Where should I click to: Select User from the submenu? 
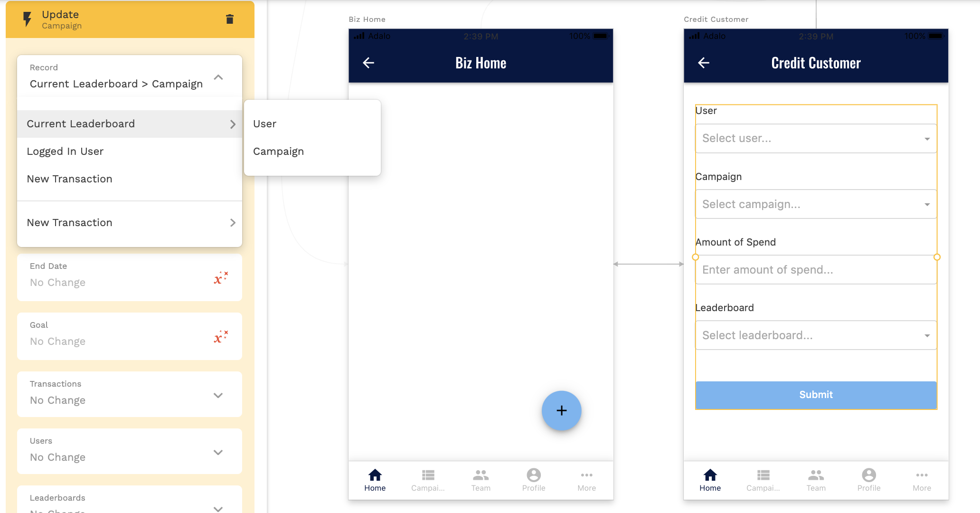pos(265,124)
